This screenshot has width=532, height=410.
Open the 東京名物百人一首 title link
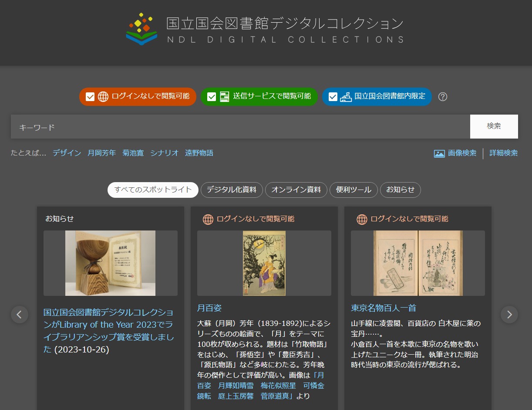point(384,308)
